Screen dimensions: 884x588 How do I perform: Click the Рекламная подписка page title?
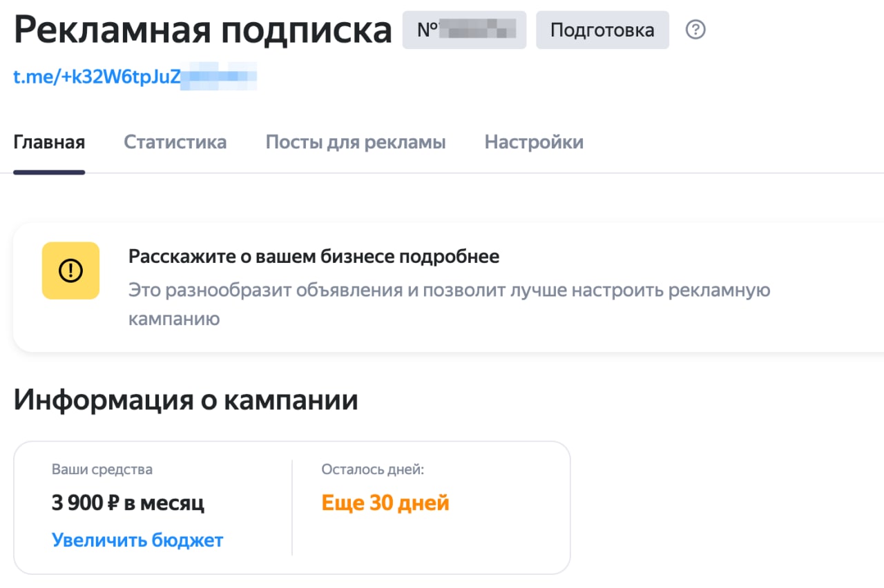click(x=203, y=30)
